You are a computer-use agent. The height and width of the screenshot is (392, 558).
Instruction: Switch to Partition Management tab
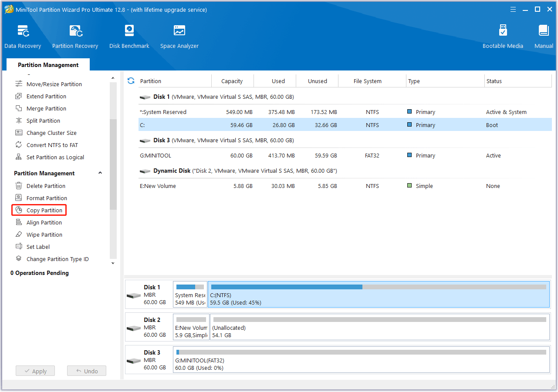[x=48, y=65]
